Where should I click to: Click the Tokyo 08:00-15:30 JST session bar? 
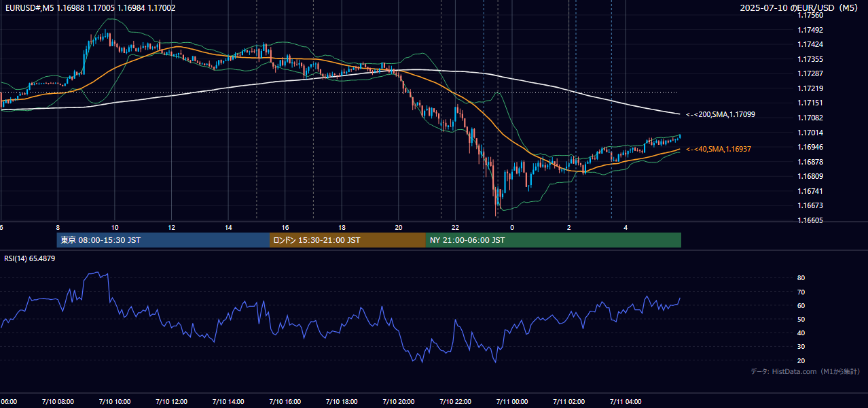point(163,240)
